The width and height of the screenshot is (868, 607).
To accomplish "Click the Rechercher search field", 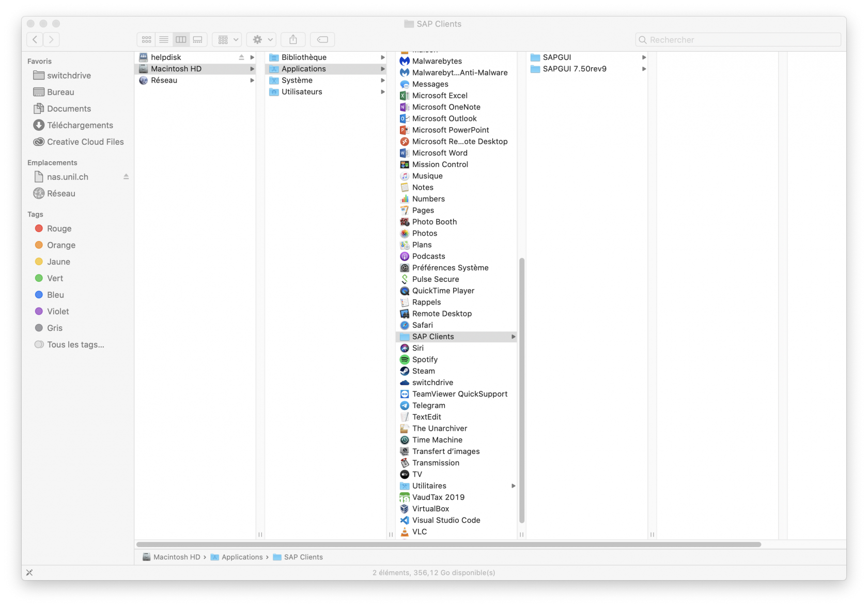I will (739, 40).
